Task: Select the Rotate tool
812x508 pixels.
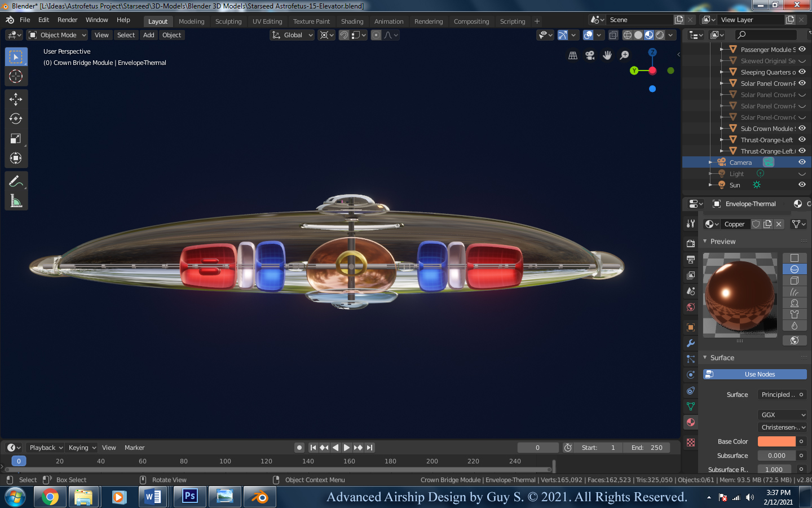Action: coord(16,119)
